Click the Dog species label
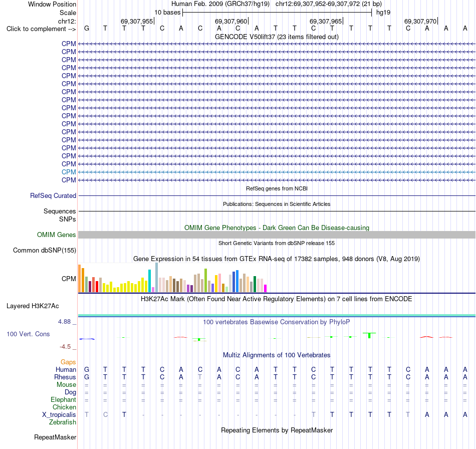The image size is (476, 449). click(70, 392)
